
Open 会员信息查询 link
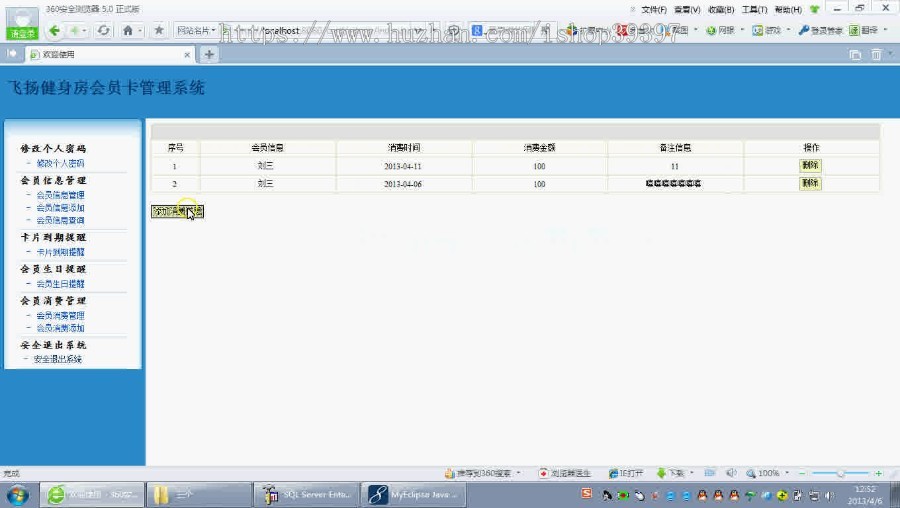tap(60, 220)
